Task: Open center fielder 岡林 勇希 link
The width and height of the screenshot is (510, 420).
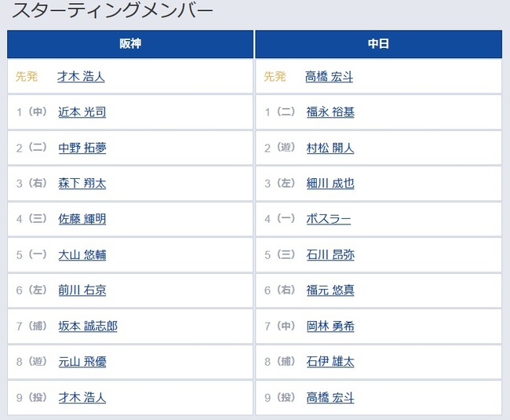Action: click(x=330, y=326)
